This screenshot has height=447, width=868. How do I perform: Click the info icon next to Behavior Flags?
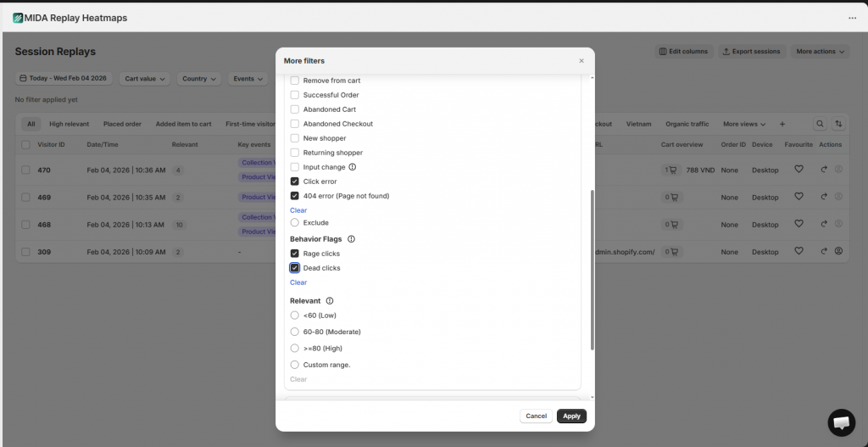click(x=351, y=239)
